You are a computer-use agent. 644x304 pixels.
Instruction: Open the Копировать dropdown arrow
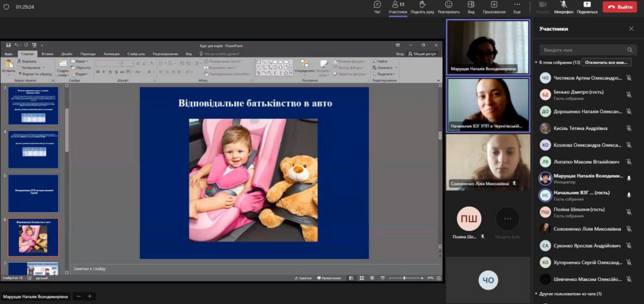(x=44, y=68)
